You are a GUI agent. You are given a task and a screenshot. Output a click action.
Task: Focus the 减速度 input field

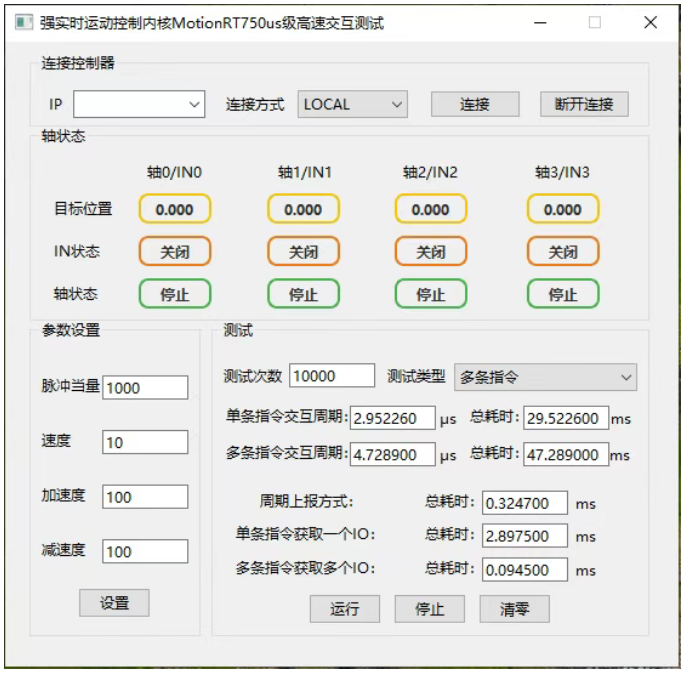coord(145,551)
